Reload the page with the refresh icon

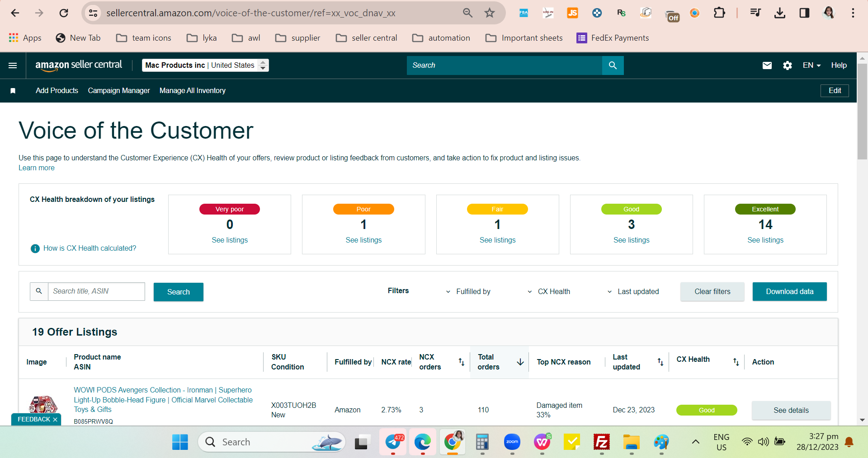tap(64, 13)
